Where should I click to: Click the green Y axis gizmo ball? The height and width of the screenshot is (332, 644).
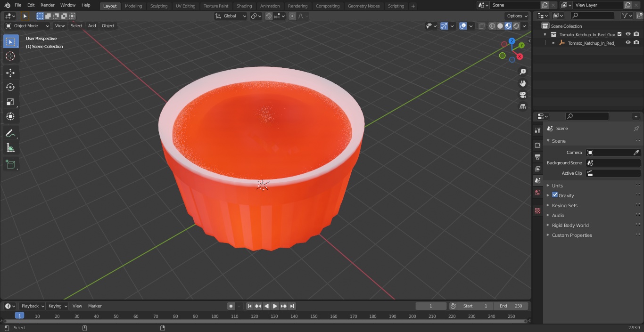521,46
